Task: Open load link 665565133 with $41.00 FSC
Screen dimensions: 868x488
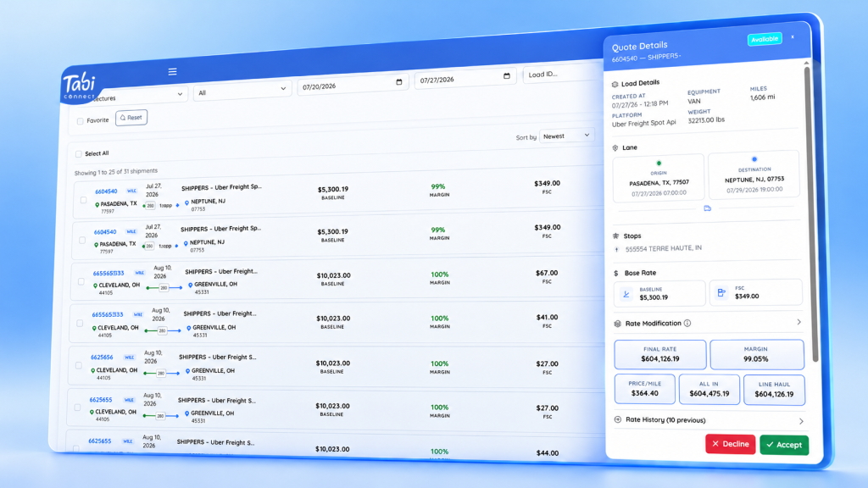Action: (x=108, y=315)
